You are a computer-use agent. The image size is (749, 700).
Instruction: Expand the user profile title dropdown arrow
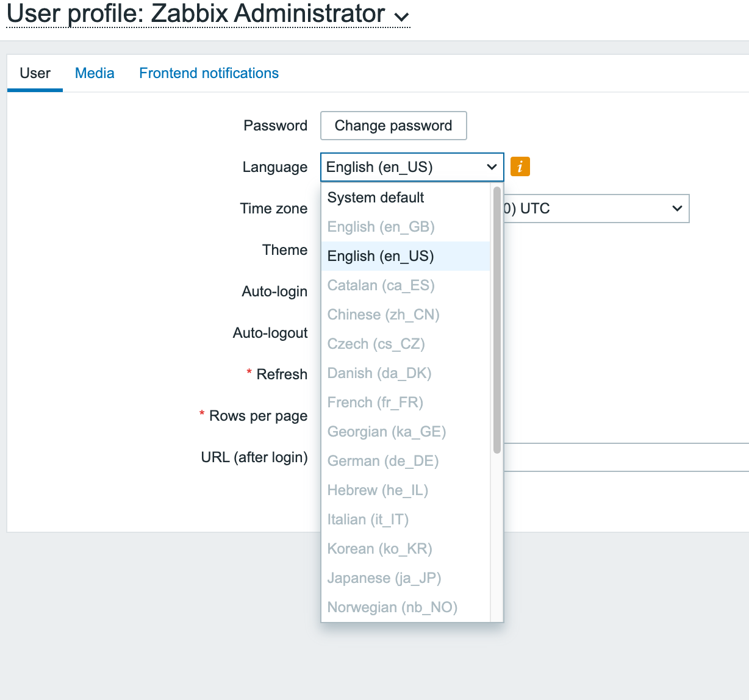402,18
